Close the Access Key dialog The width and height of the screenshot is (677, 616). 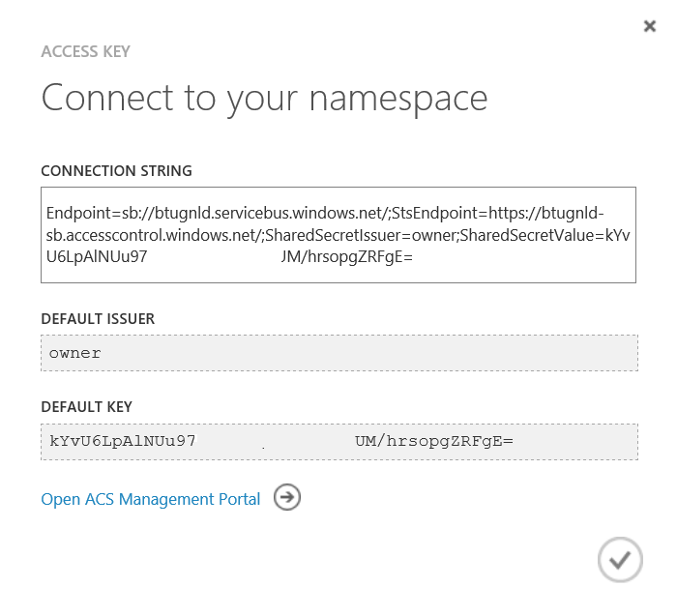[x=650, y=26]
